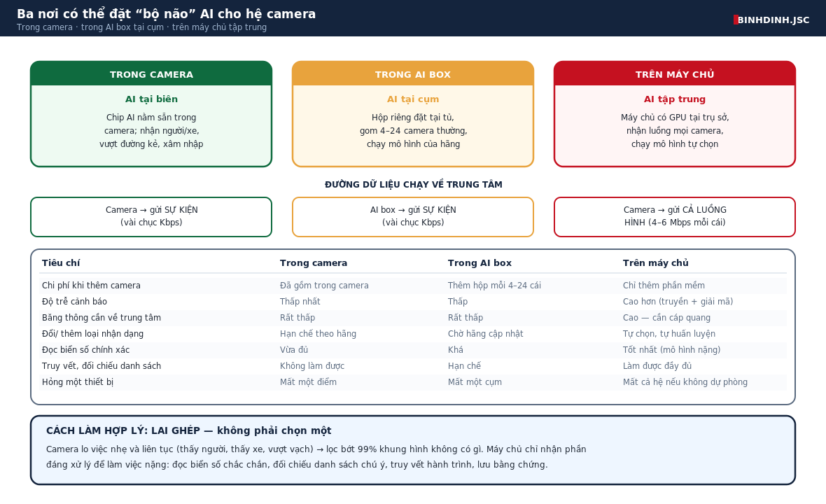Click the AI tại biên heading
Viewport: 826px width, 504px height.
click(x=151, y=99)
